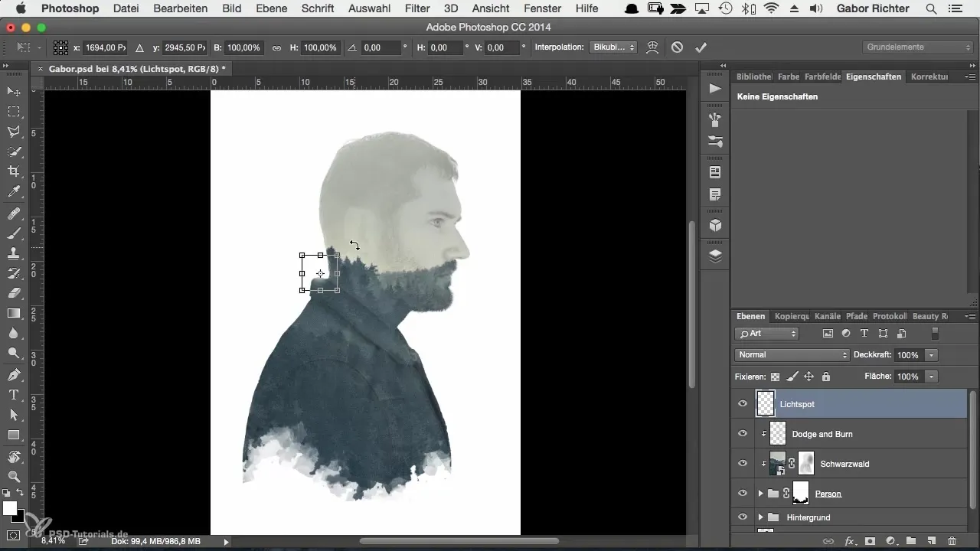Click the Schwarzwald layer mask thumbnail
Viewport: 980px width, 551px height.
coord(806,464)
